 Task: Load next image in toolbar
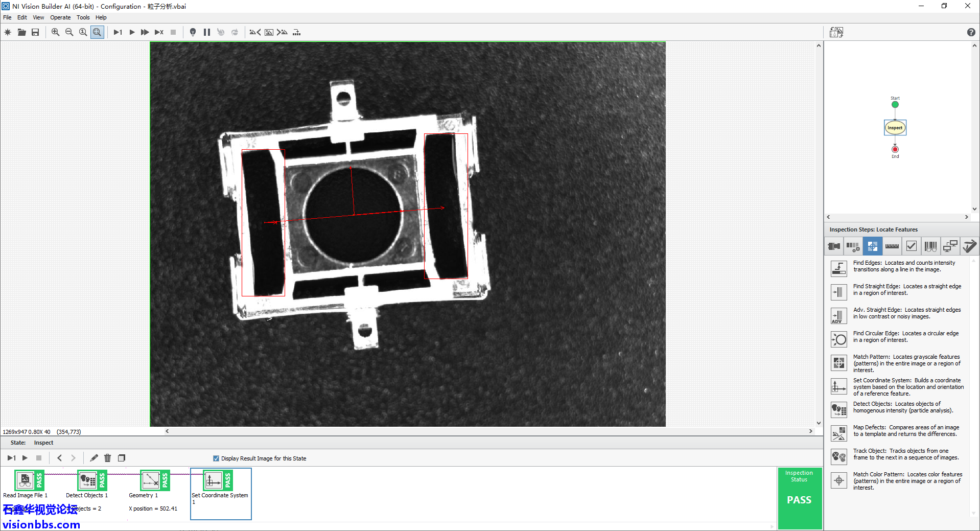[282, 32]
